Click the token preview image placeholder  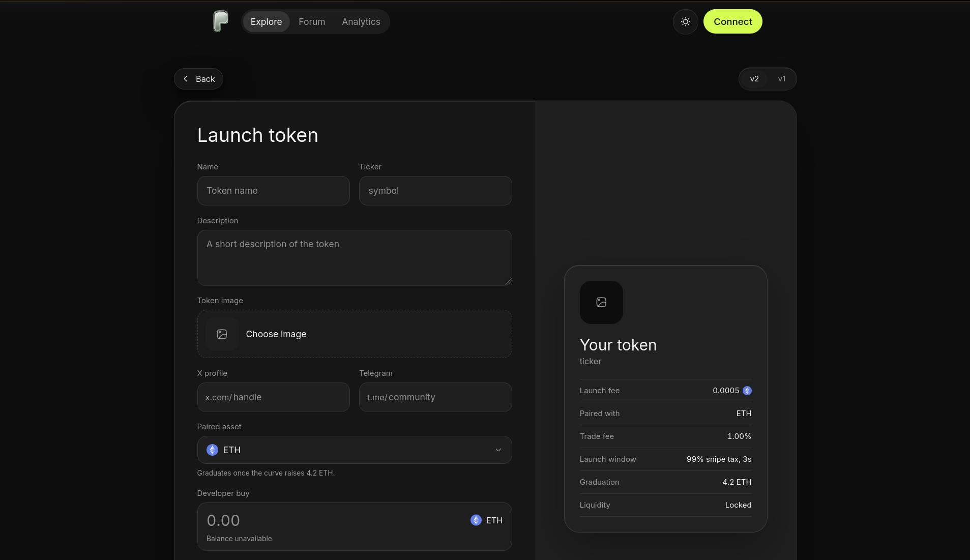click(x=601, y=302)
